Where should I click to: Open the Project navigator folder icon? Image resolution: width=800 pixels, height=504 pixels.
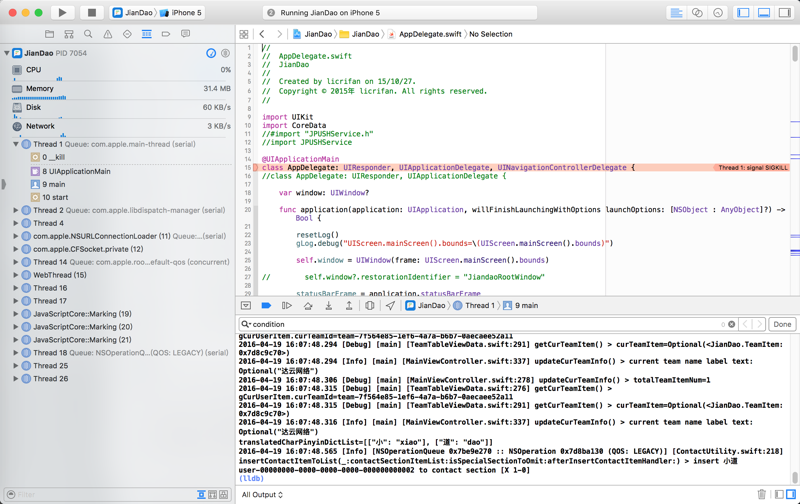(49, 34)
